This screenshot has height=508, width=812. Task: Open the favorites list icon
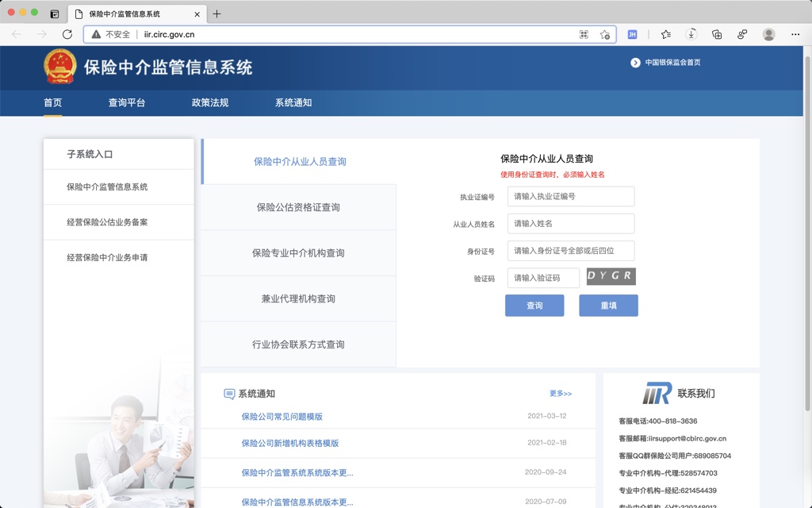click(x=666, y=34)
